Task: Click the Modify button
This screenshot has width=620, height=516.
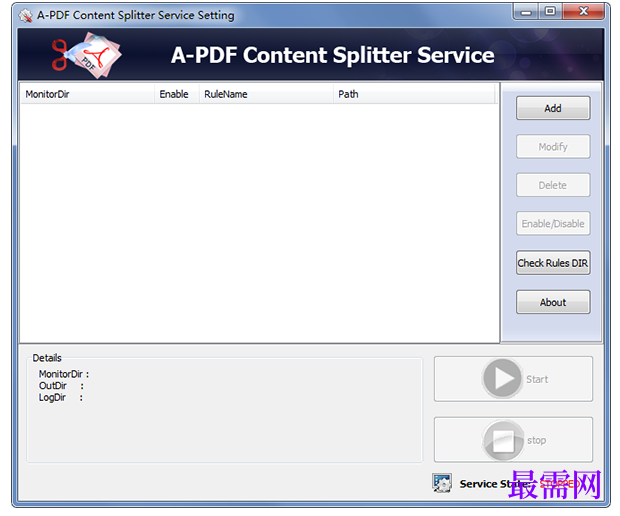Action: (x=553, y=147)
